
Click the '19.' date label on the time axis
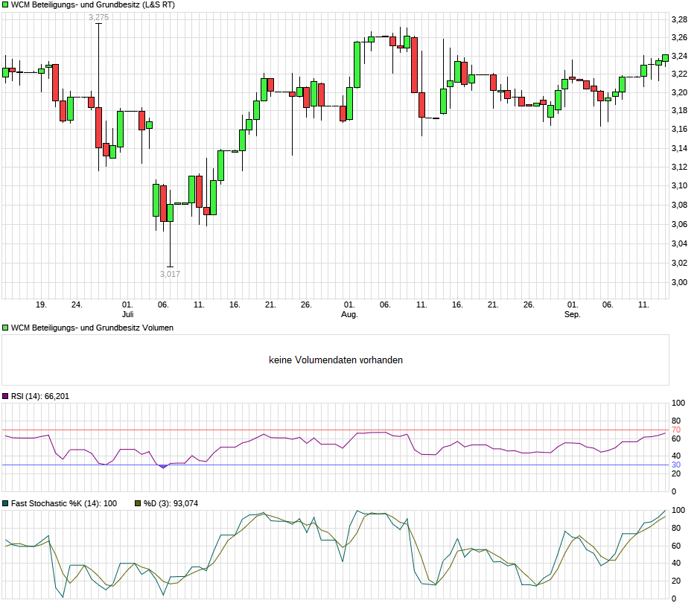pyautogui.click(x=42, y=304)
